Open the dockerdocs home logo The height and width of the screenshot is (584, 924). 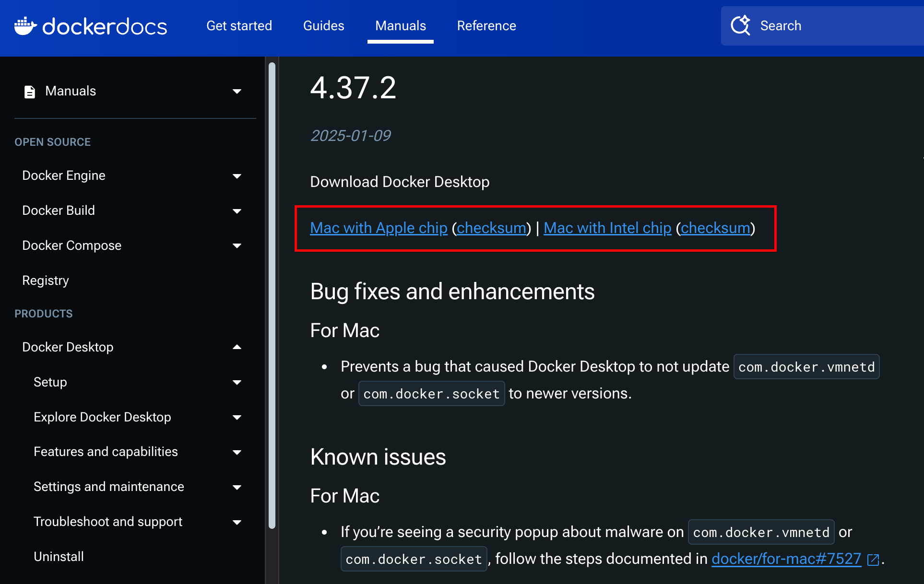pos(91,26)
